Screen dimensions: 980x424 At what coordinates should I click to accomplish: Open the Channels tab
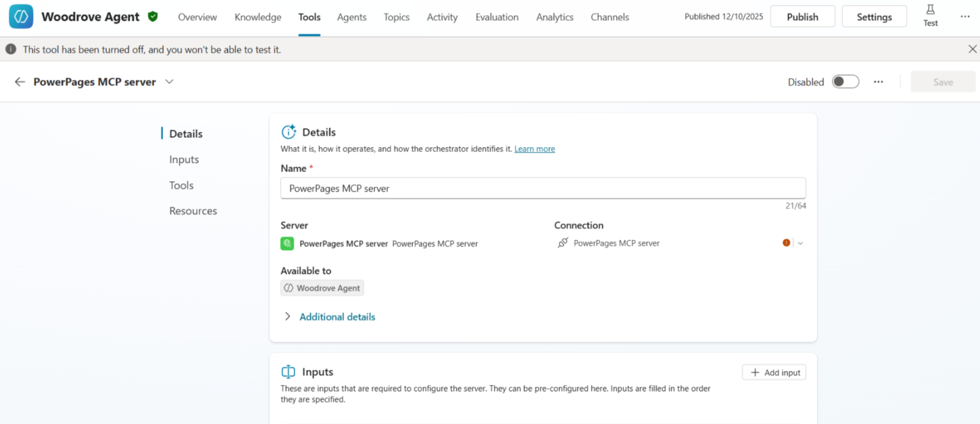click(x=610, y=17)
